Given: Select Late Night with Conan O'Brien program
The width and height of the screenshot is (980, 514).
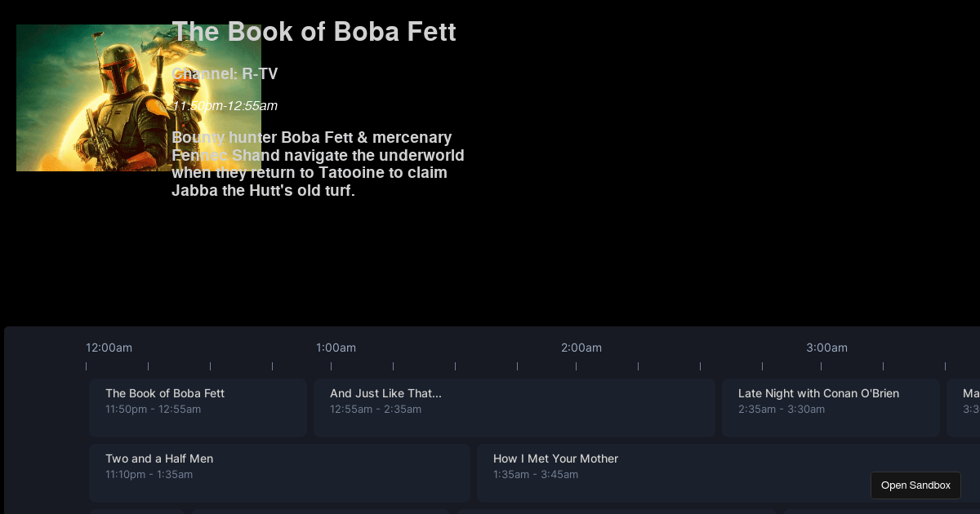Looking at the screenshot, I should pos(831,407).
